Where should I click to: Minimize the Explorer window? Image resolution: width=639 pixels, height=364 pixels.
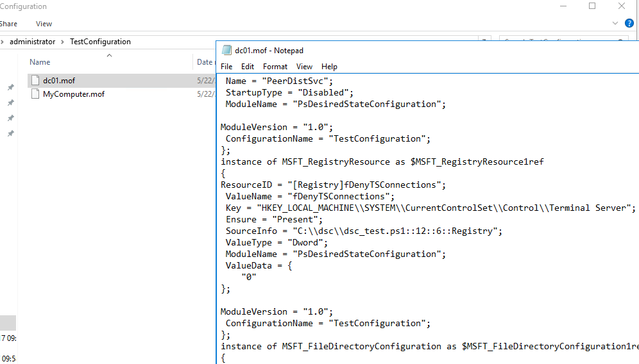563,6
